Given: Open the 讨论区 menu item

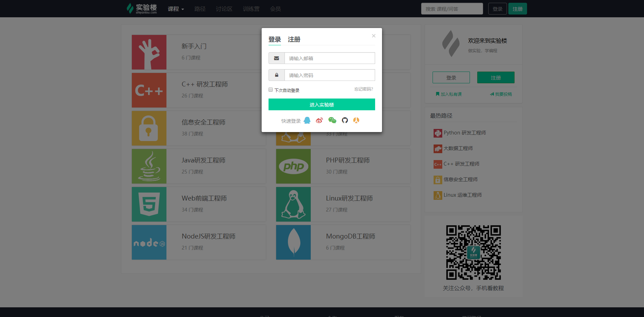Looking at the screenshot, I should click(x=224, y=9).
